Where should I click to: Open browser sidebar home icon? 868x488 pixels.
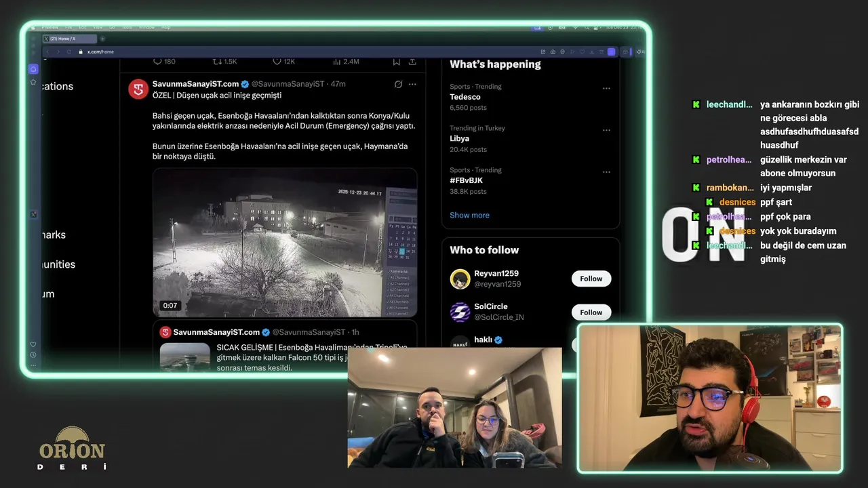click(33, 69)
